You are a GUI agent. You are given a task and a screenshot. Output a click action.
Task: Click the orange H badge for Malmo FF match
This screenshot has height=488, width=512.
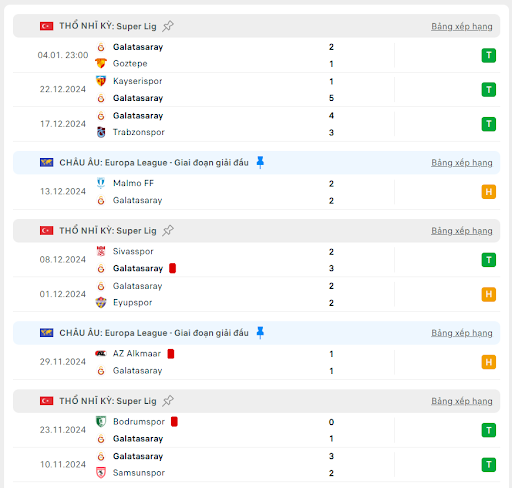[x=489, y=192]
